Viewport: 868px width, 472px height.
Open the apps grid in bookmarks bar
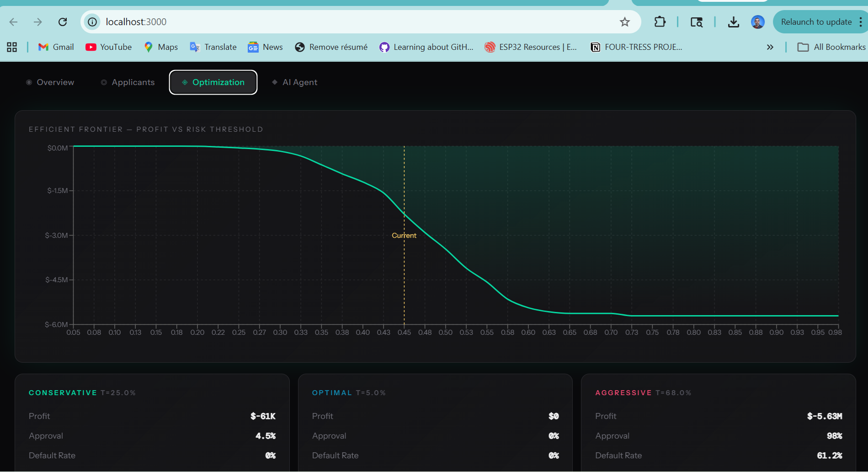12,47
